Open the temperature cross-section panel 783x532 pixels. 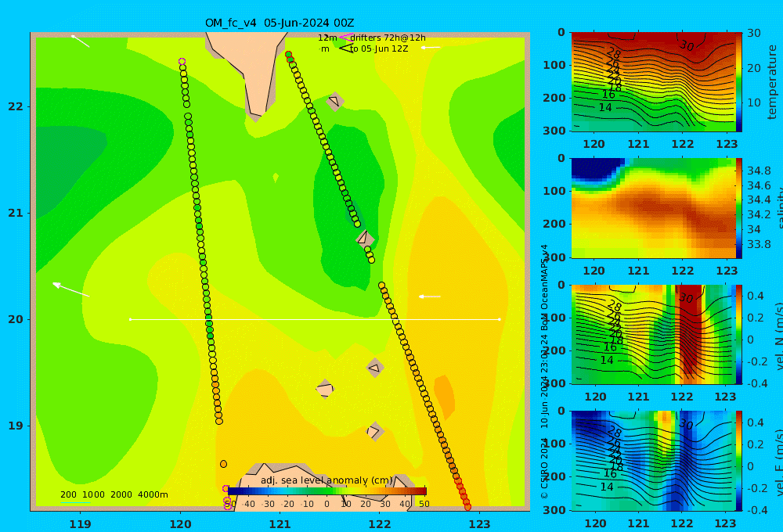click(x=653, y=82)
